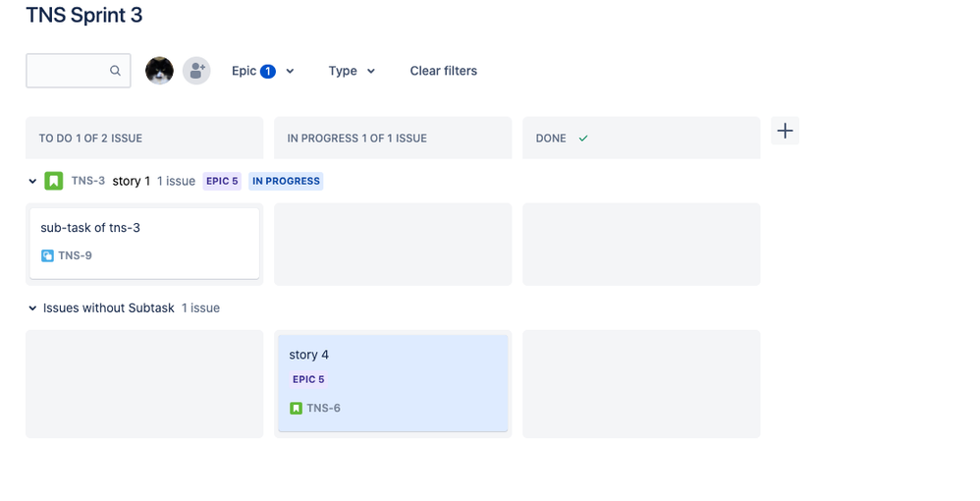Click green story icon beside TNS-3

click(54, 182)
